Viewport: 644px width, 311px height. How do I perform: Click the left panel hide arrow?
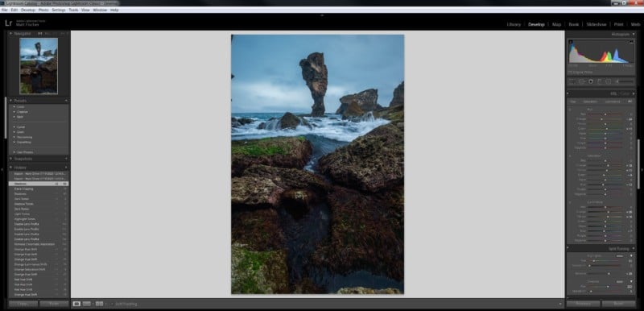click(2, 169)
